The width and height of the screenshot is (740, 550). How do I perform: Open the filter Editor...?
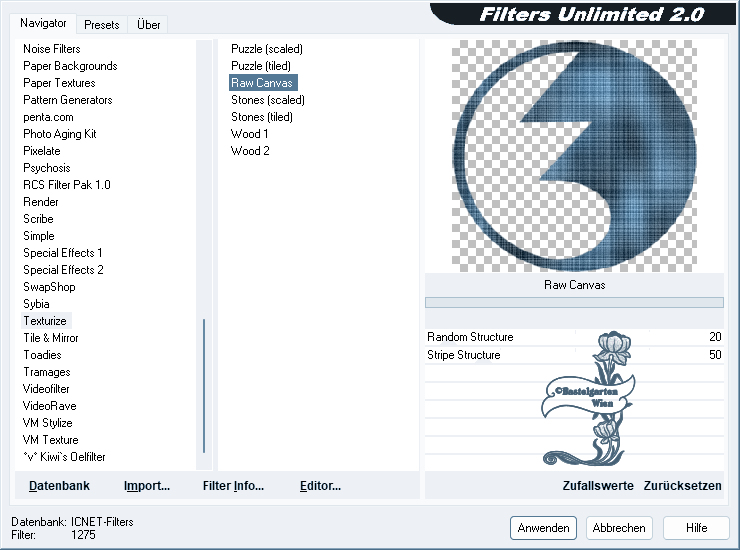pos(320,485)
